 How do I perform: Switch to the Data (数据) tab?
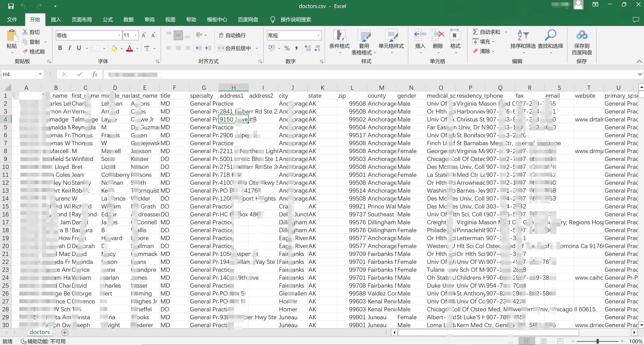129,20
